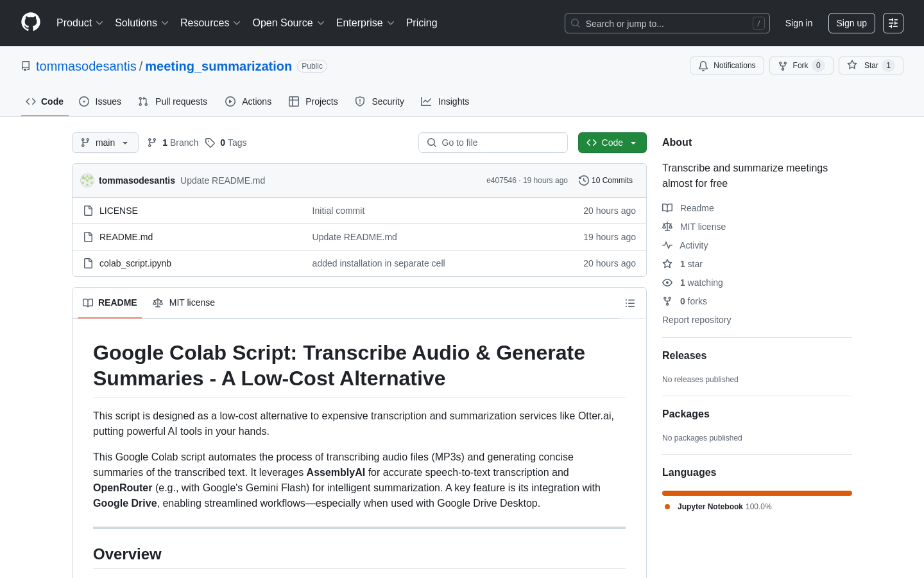
Task: Click the scale icon next to MIT license in About
Action: tap(667, 227)
